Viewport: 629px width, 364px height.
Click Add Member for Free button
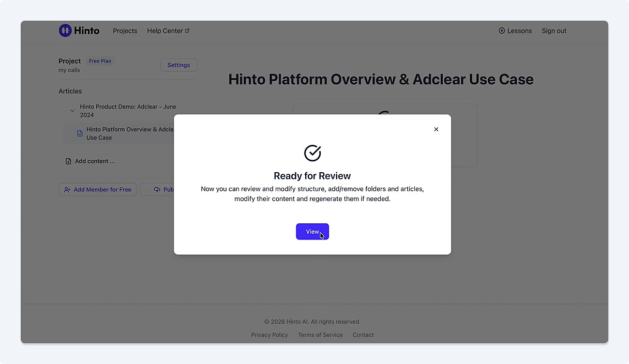(98, 190)
